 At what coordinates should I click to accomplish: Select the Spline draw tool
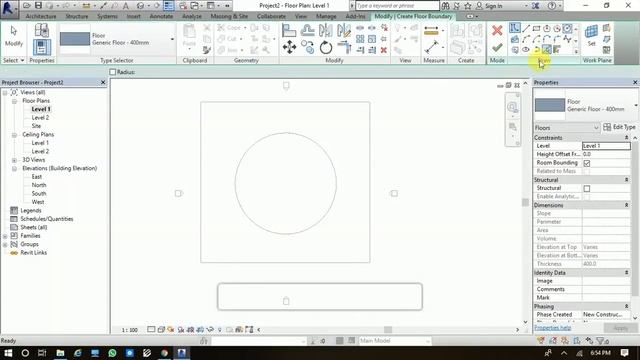(x=567, y=39)
